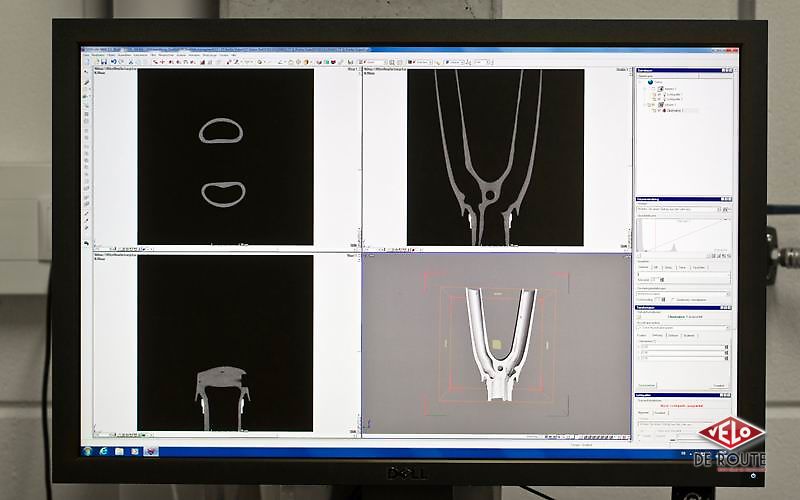Click the active application icon in the taskbar
This screenshot has width=800, height=500.
coord(151,452)
